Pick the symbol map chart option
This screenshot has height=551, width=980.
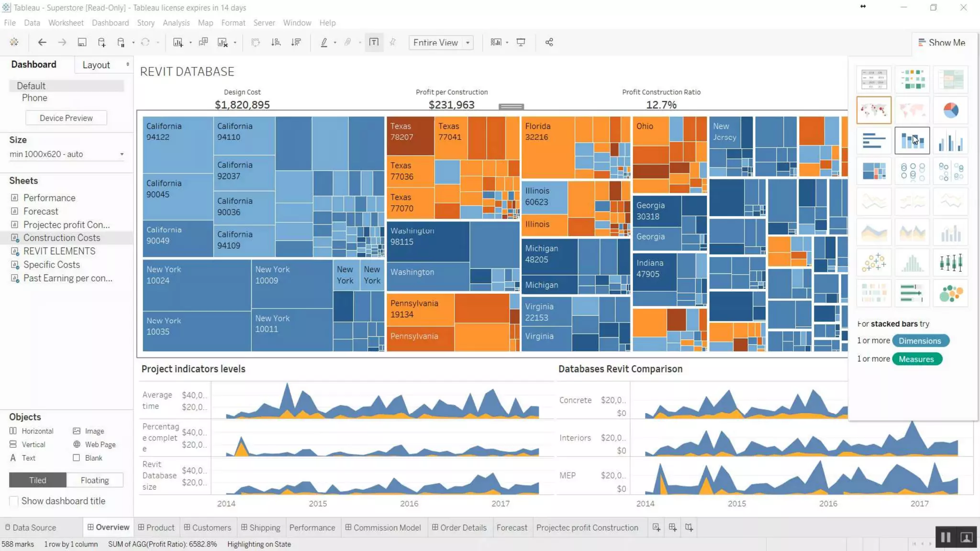pyautogui.click(x=873, y=110)
